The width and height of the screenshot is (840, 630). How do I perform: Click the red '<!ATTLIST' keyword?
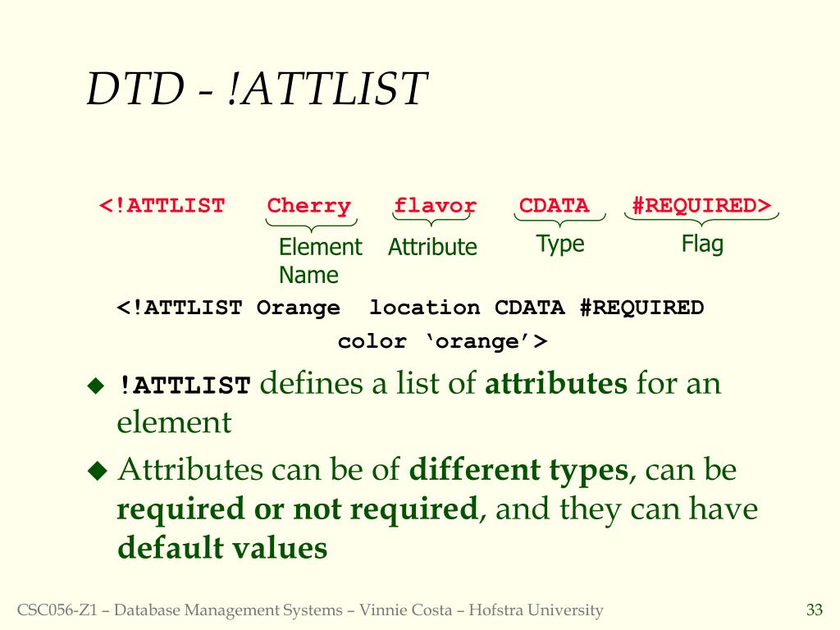(162, 206)
